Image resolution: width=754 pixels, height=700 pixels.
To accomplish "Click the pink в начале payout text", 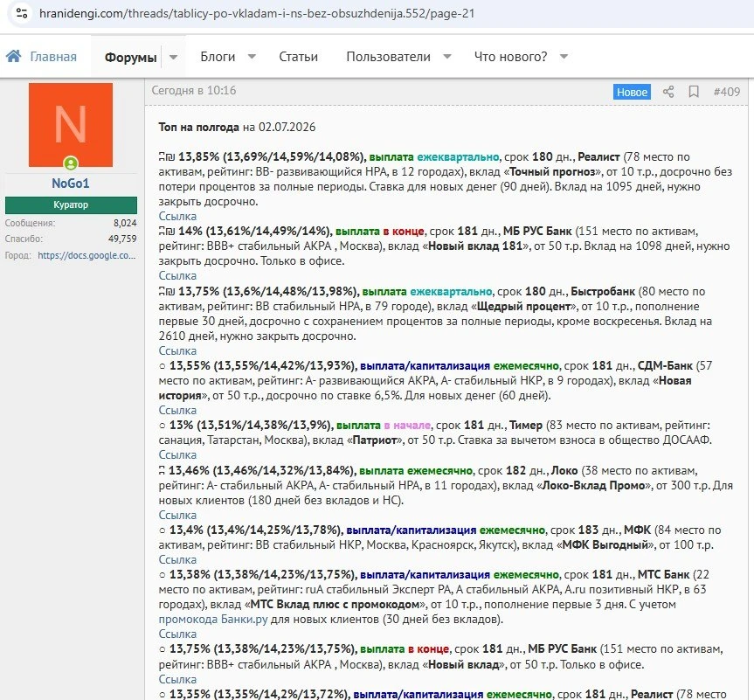I will [407, 426].
